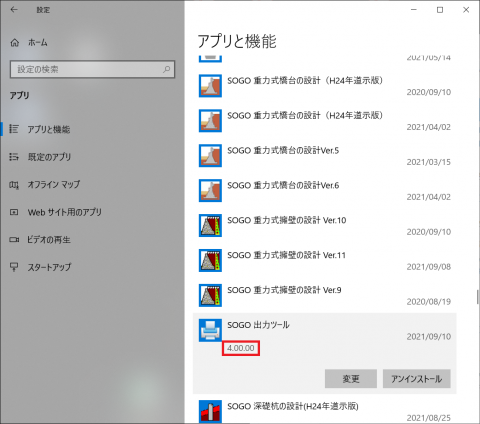Click icon of 重力式橋台の設計Ver.5
Image resolution: width=480 pixels, height=424 pixels.
point(210,156)
